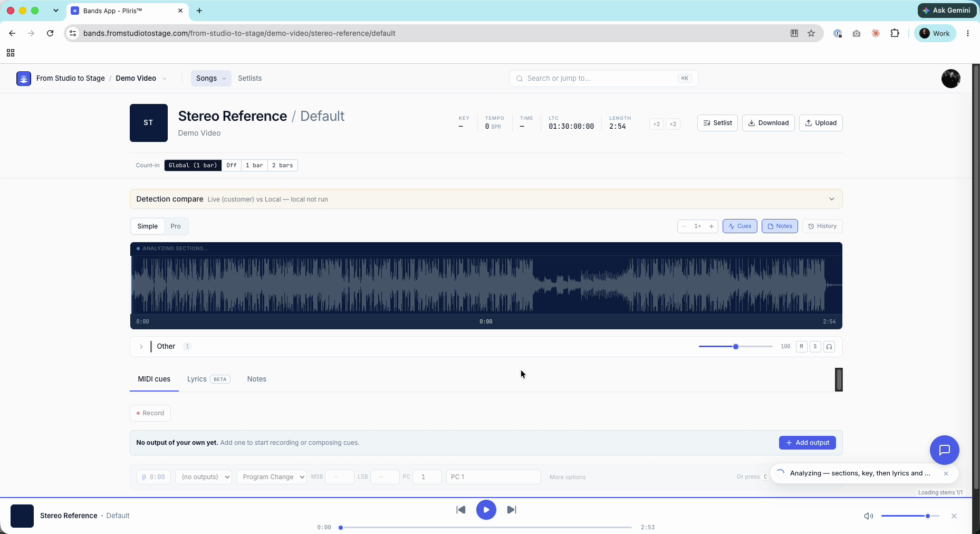980x534 pixels.
Task: Toggle the Cues overlay
Action: (x=740, y=226)
